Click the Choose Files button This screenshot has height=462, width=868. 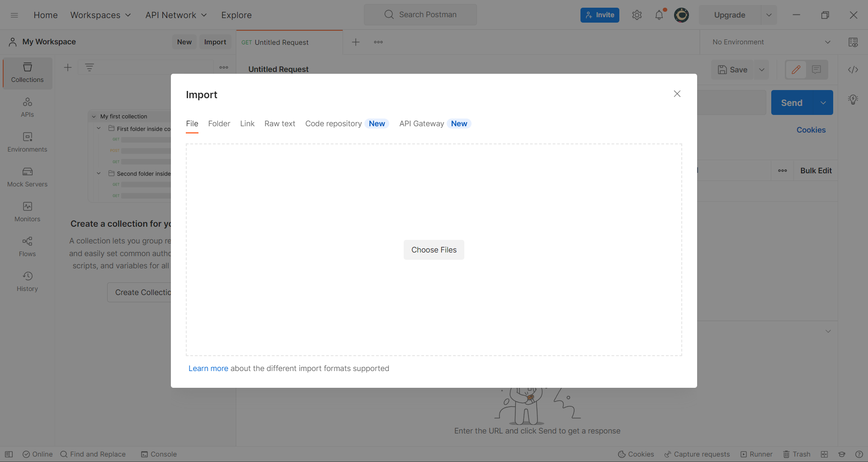pos(434,250)
